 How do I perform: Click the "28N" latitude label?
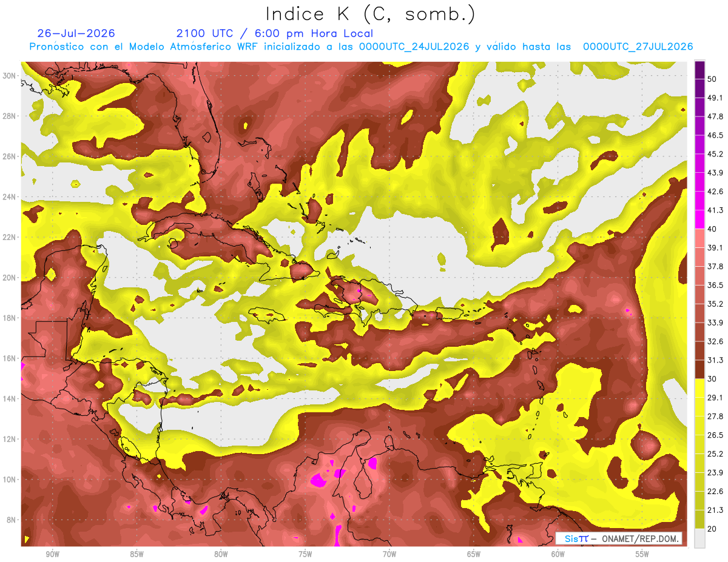point(10,116)
